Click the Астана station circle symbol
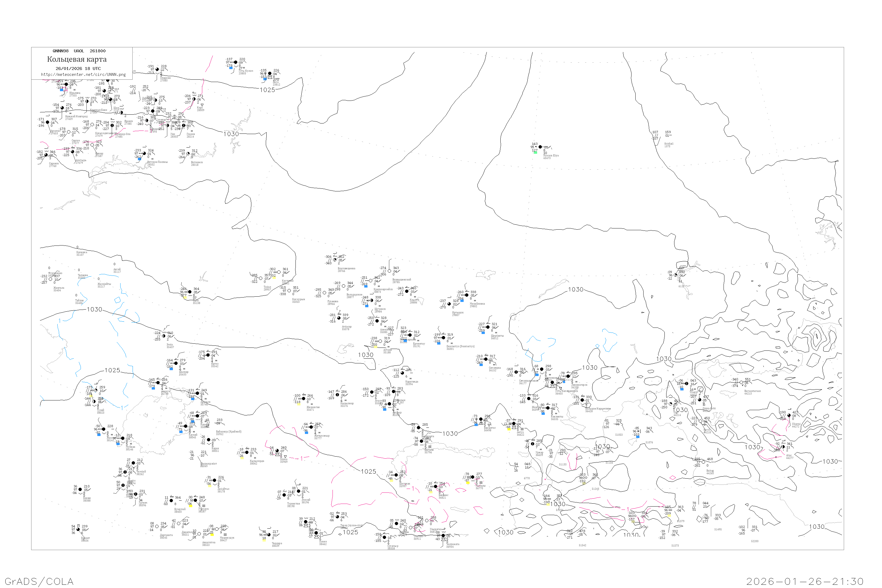This screenshot has height=588, width=882. tap(380, 341)
